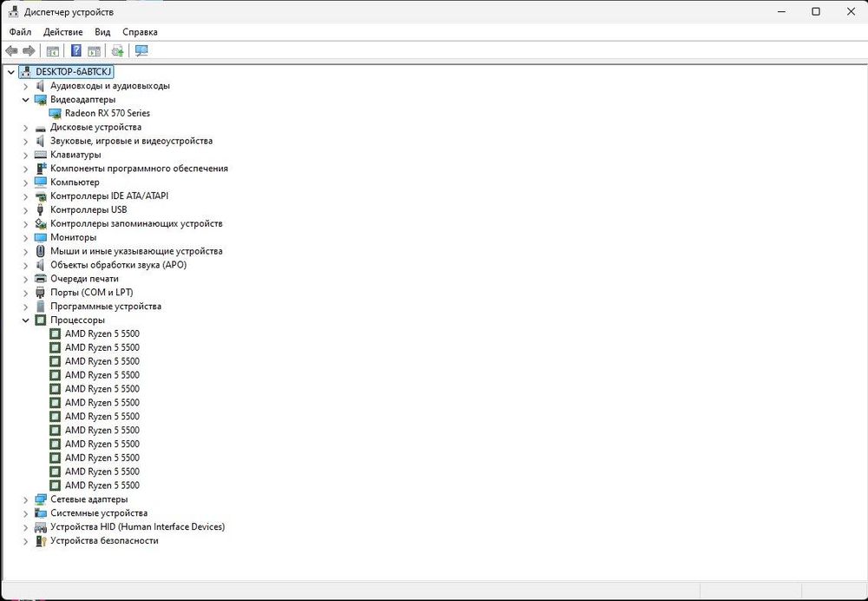This screenshot has width=868, height=601.
Task: Click the disk icon beside Дисковые устройства
Action: coord(41,128)
